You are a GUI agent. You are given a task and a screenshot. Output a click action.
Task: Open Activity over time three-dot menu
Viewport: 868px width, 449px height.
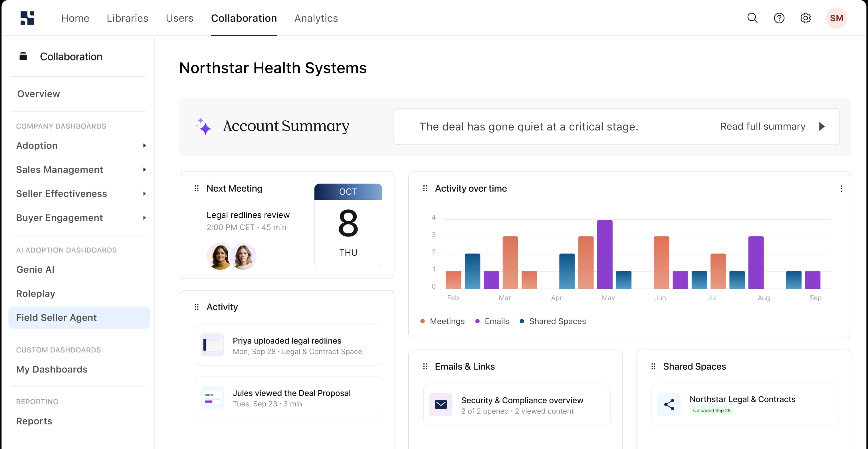(841, 189)
